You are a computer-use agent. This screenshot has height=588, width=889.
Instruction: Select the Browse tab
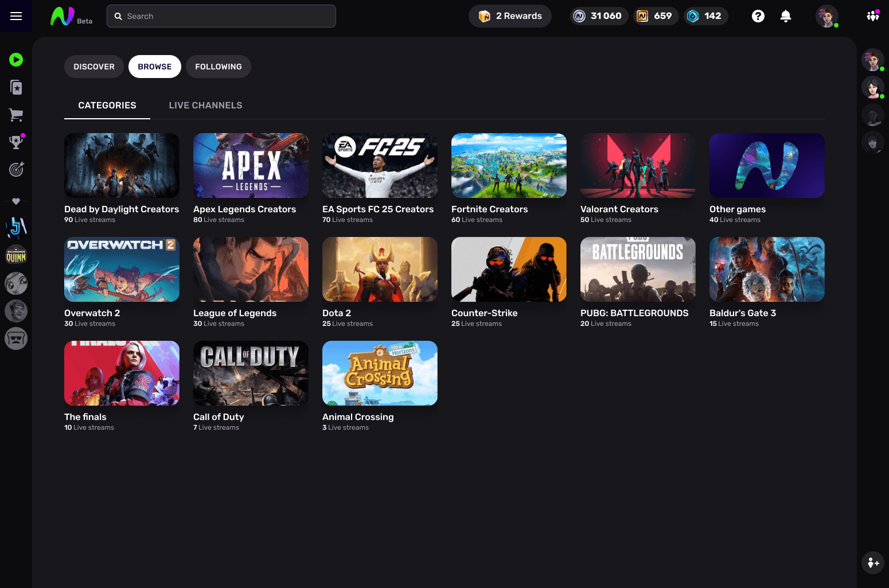(155, 67)
